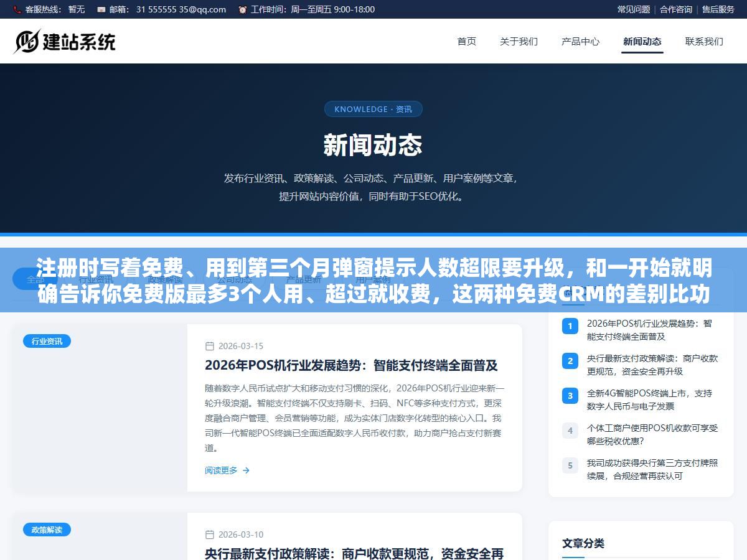Image resolution: width=747 pixels, height=560 pixels.
Task: Click the 建站系统 logo
Action: [65, 41]
